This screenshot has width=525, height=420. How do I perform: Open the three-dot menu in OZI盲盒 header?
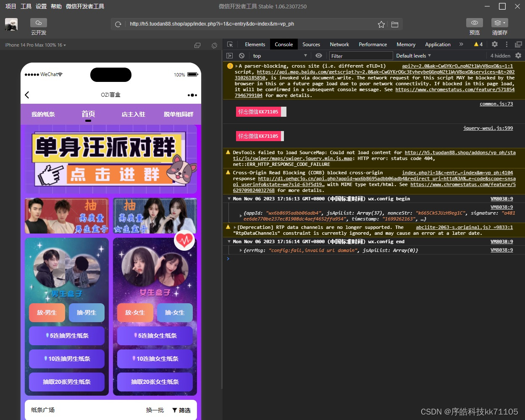point(192,95)
